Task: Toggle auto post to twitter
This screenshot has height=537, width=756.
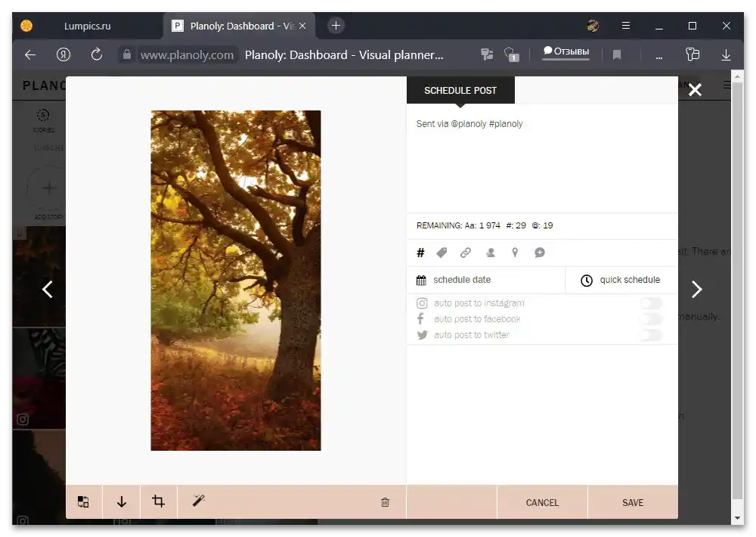Action: click(651, 335)
